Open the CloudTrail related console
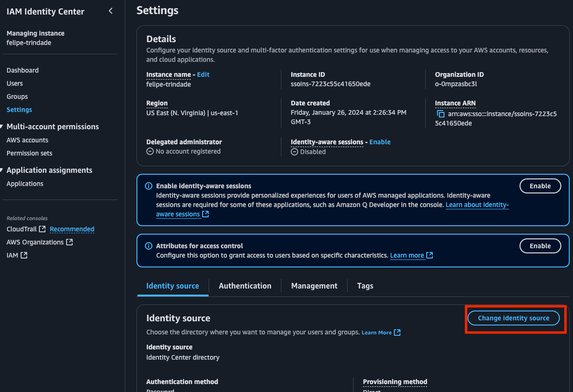The height and width of the screenshot is (392, 573). pos(22,229)
